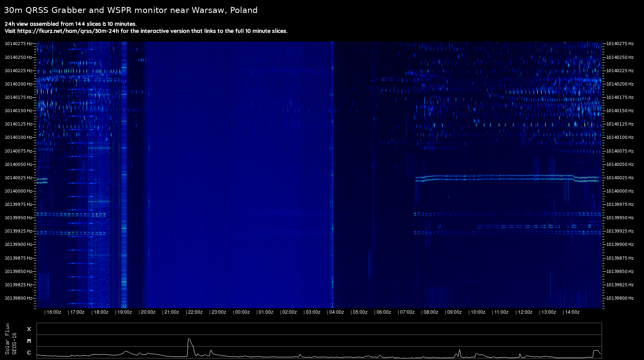Click the page title mentioning Warsaw, Poland
The width and height of the screenshot is (644, 360).
tap(131, 10)
